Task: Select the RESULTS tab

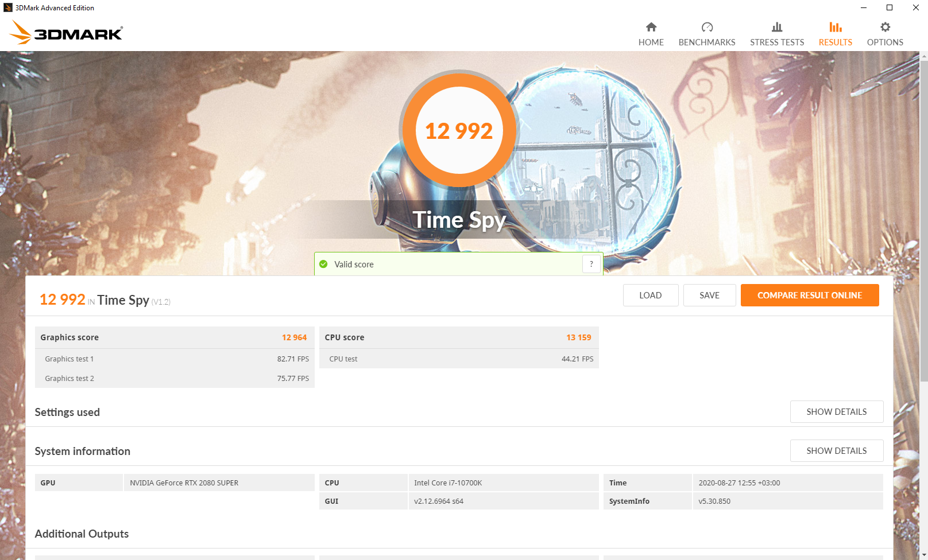Action: pyautogui.click(x=835, y=34)
